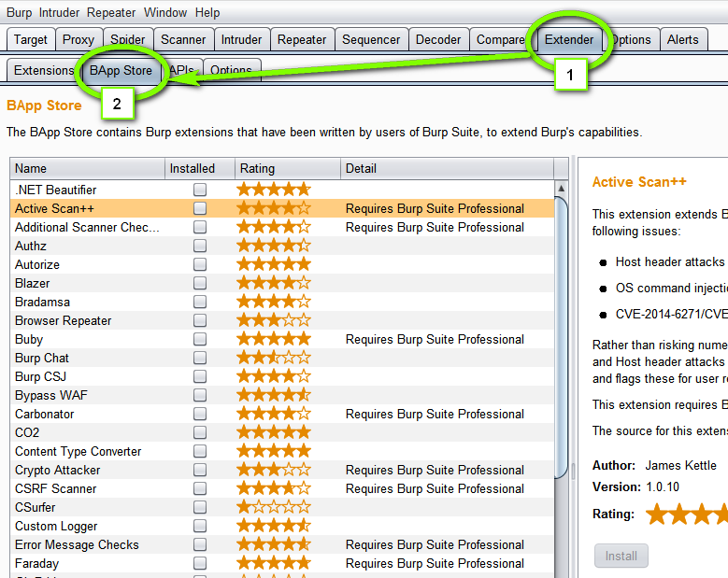Select the Active Scan++ extension row
This screenshot has height=578, width=728.
pyautogui.click(x=282, y=208)
